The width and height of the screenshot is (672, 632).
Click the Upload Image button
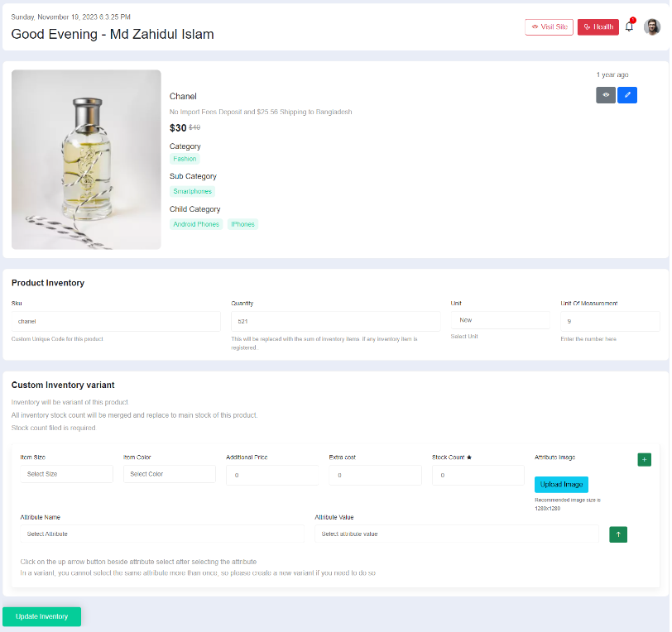[561, 485]
